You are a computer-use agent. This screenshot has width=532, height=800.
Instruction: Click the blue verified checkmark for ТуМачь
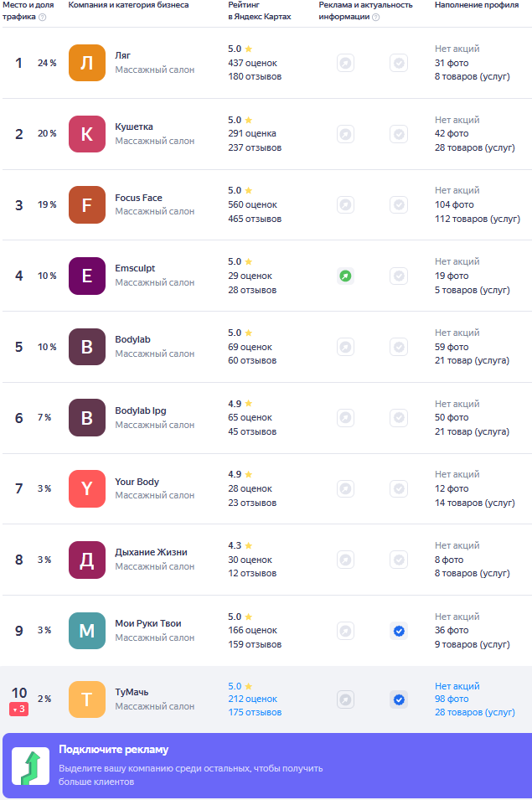pos(399,699)
